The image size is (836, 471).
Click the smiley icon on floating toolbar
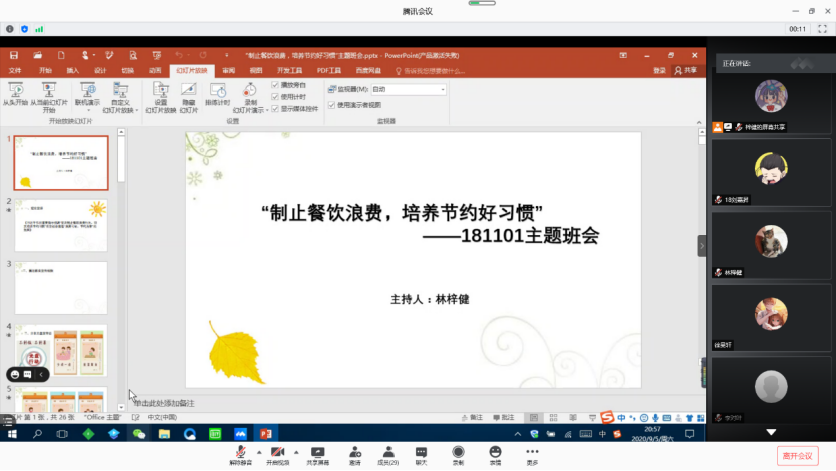tap(15, 374)
